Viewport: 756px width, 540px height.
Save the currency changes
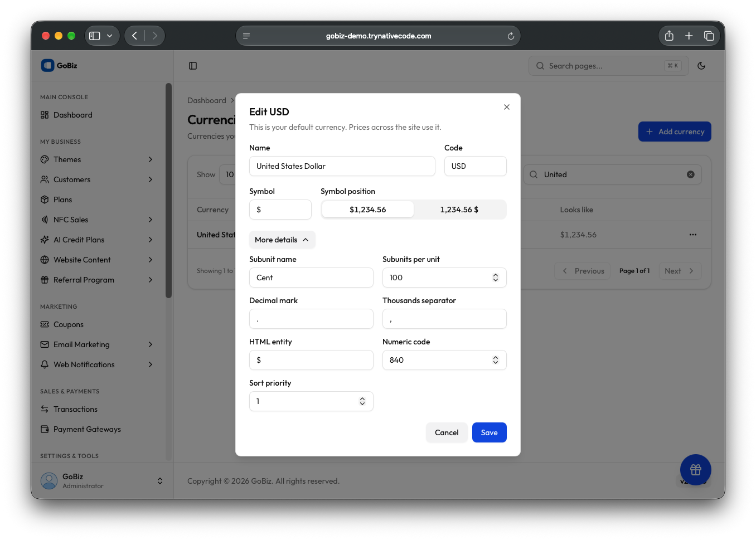pyautogui.click(x=490, y=432)
